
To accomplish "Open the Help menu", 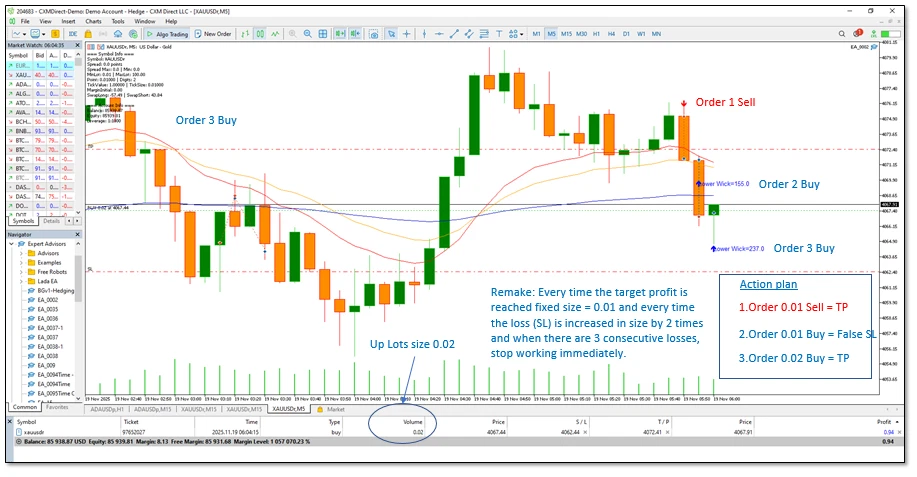I will pyautogui.click(x=171, y=21).
